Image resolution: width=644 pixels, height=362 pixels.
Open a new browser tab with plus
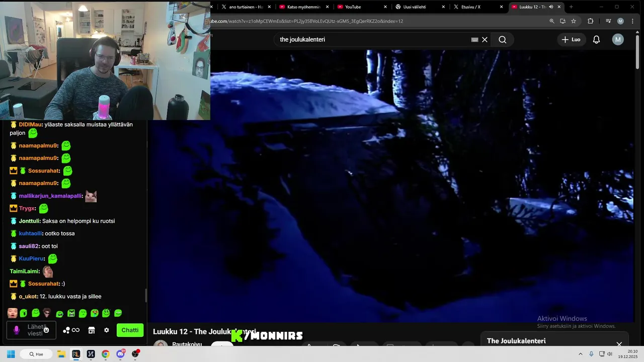point(571,7)
